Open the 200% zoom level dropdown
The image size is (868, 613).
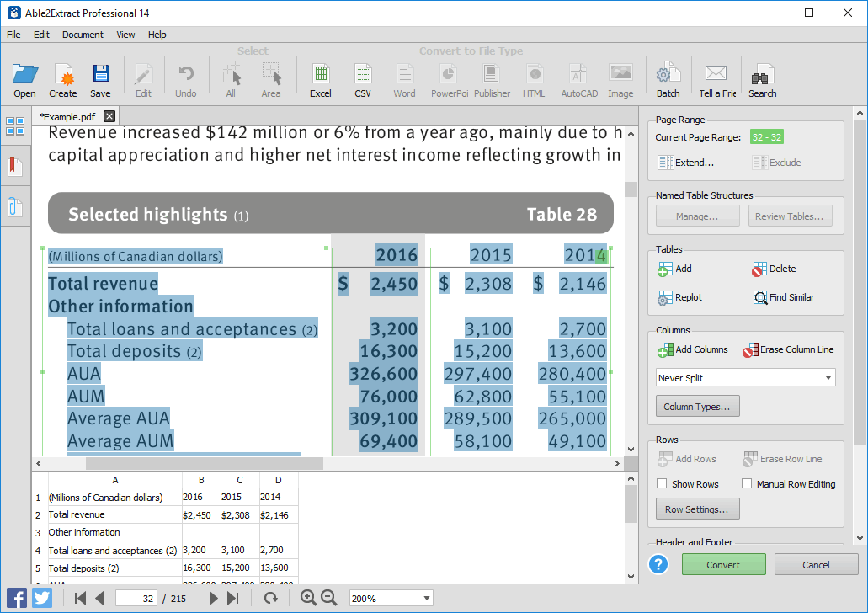point(391,599)
